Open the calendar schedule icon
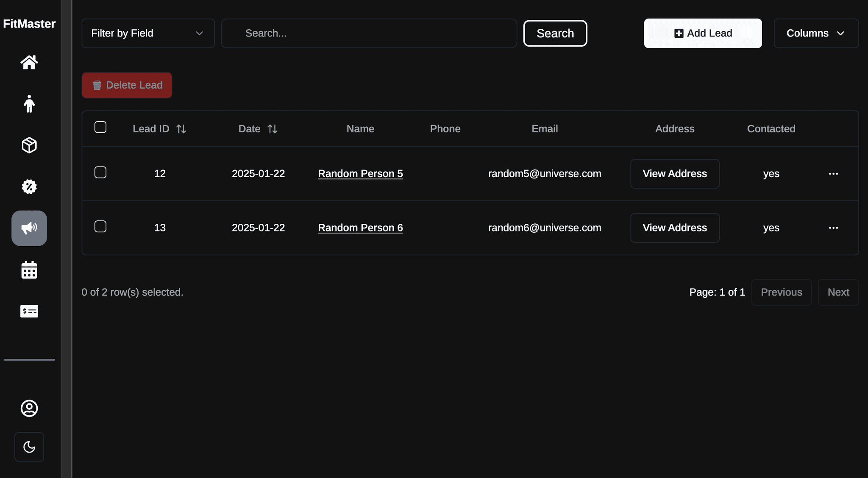 click(x=29, y=270)
